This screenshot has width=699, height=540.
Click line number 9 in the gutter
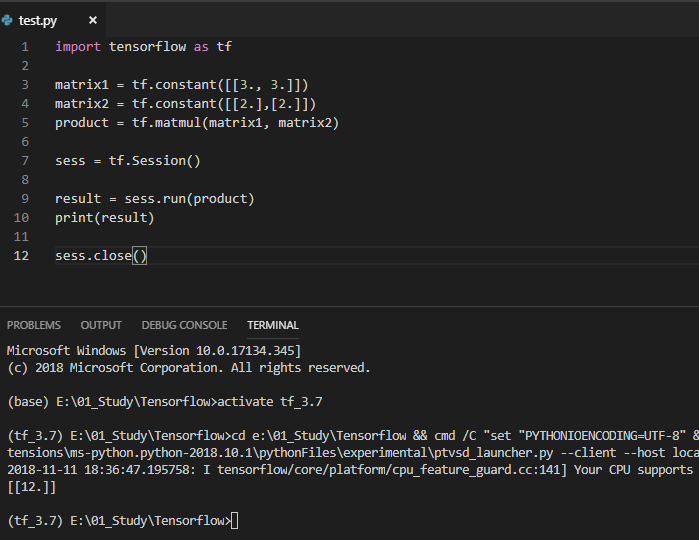25,198
